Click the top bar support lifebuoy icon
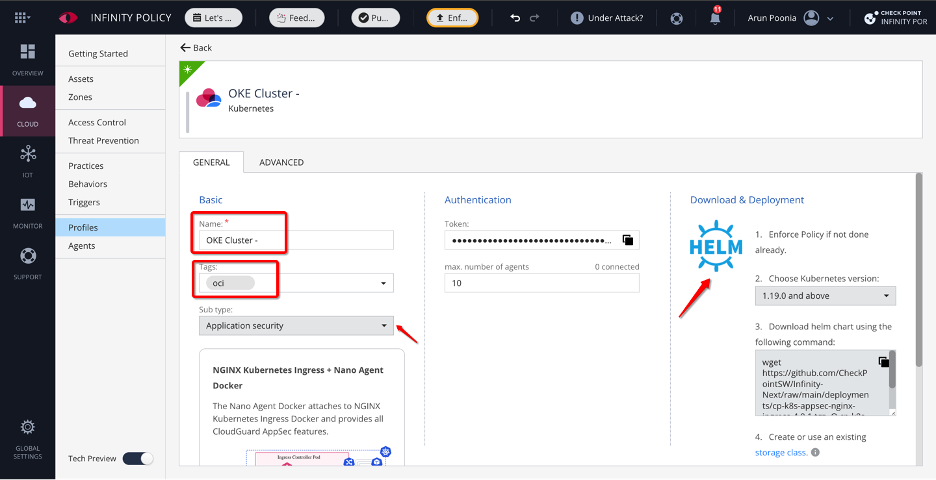 (676, 19)
